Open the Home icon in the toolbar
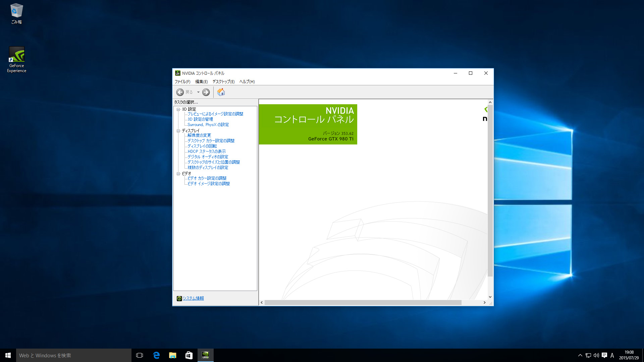This screenshot has height=362, width=644. 221,92
